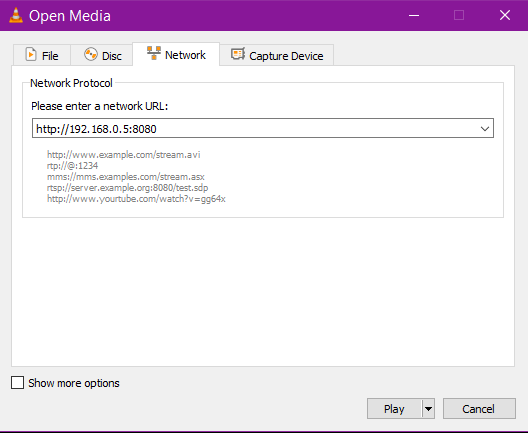
Task: Expand the network URL history dropdown
Action: tap(485, 128)
